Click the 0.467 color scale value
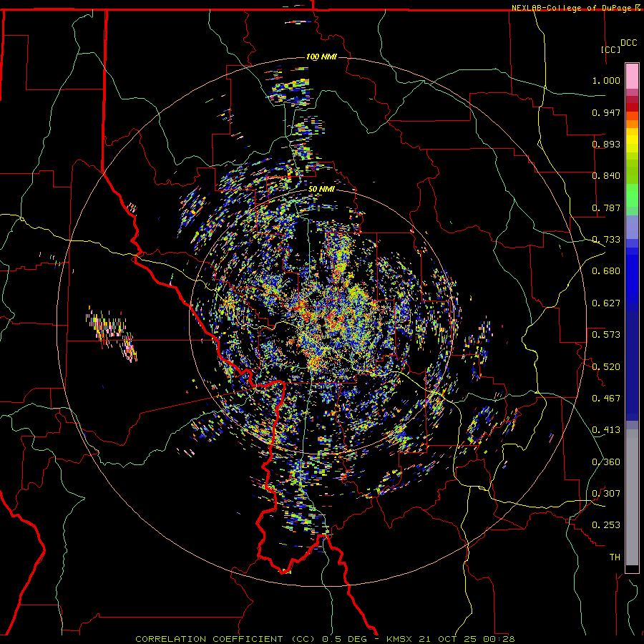The height and width of the screenshot is (644, 644). pyautogui.click(x=606, y=399)
